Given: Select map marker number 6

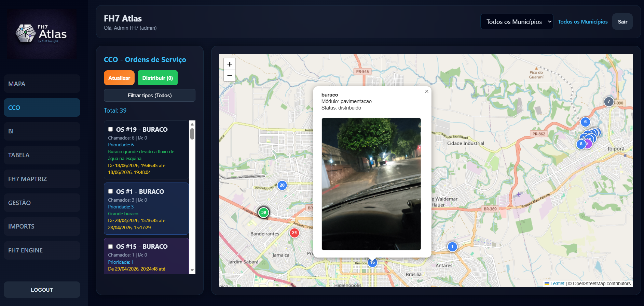Looking at the screenshot, I should [585, 122].
